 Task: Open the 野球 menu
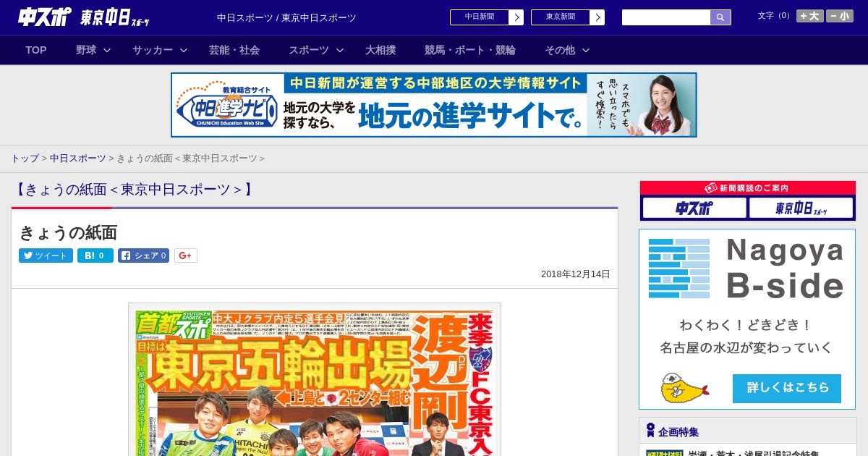[x=86, y=50]
